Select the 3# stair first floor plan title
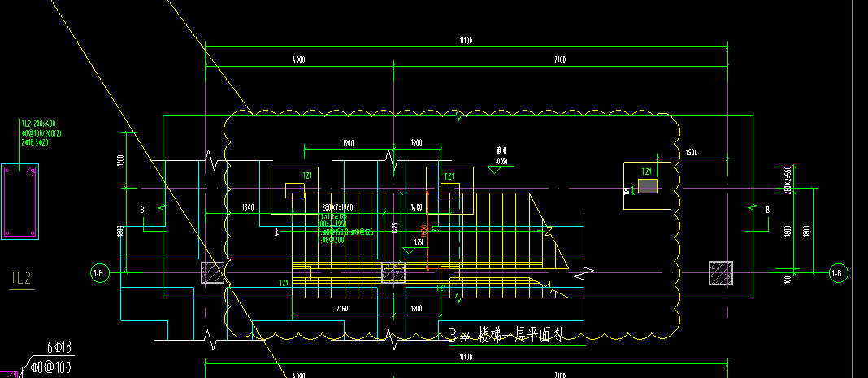 [506, 335]
